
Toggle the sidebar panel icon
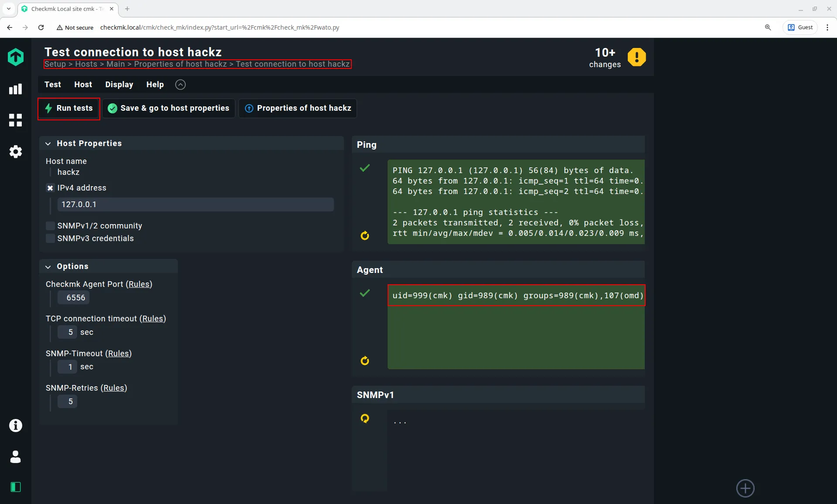point(16,487)
